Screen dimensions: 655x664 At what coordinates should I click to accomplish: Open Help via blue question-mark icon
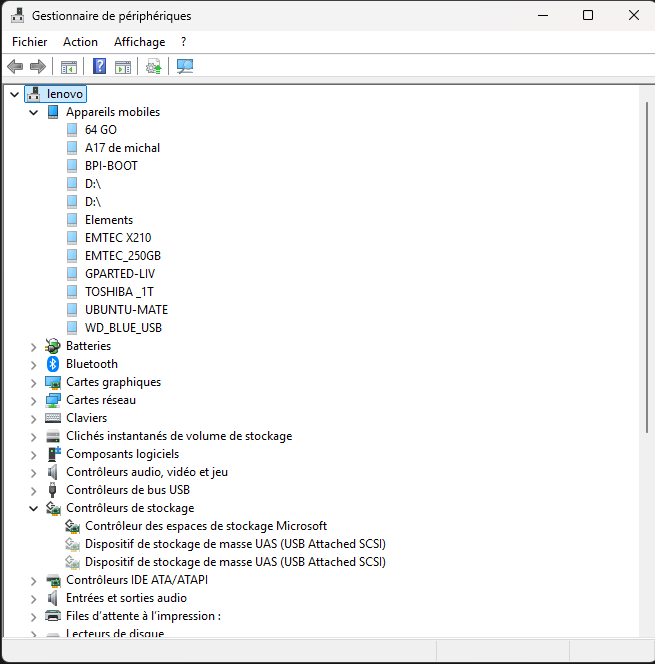[x=99, y=66]
